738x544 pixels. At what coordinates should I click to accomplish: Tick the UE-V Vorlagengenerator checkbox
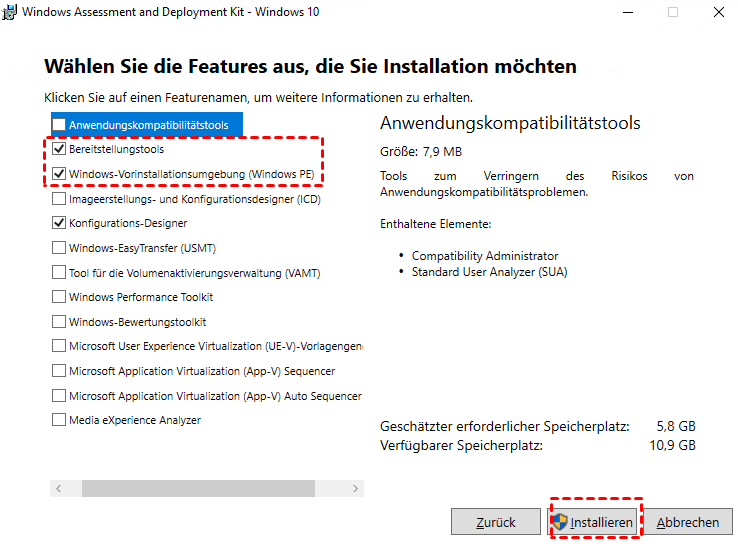[59, 346]
